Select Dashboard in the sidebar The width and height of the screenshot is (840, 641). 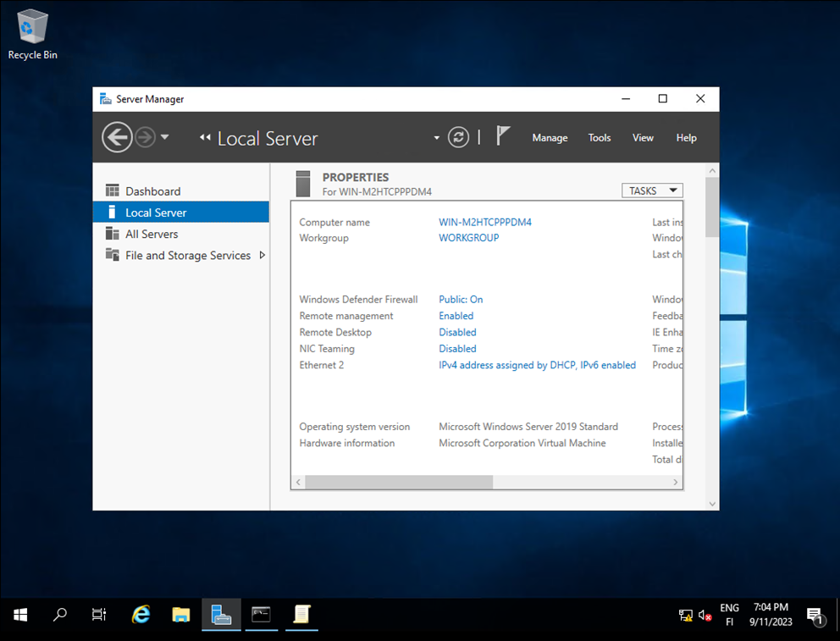152,191
